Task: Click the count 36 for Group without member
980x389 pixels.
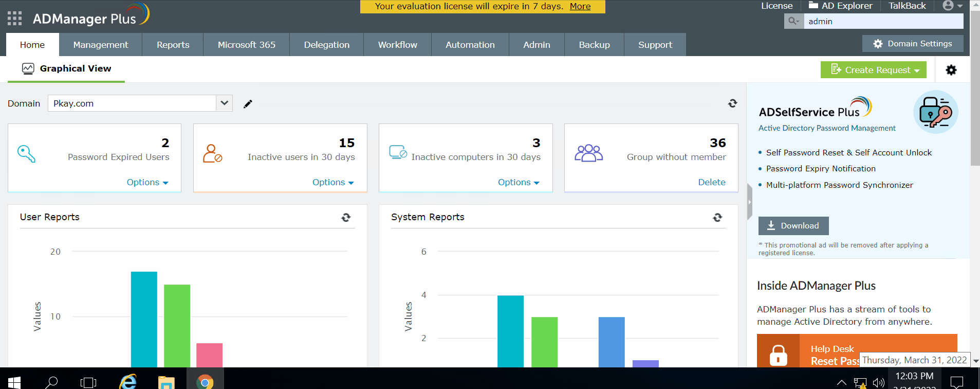Action: (718, 143)
